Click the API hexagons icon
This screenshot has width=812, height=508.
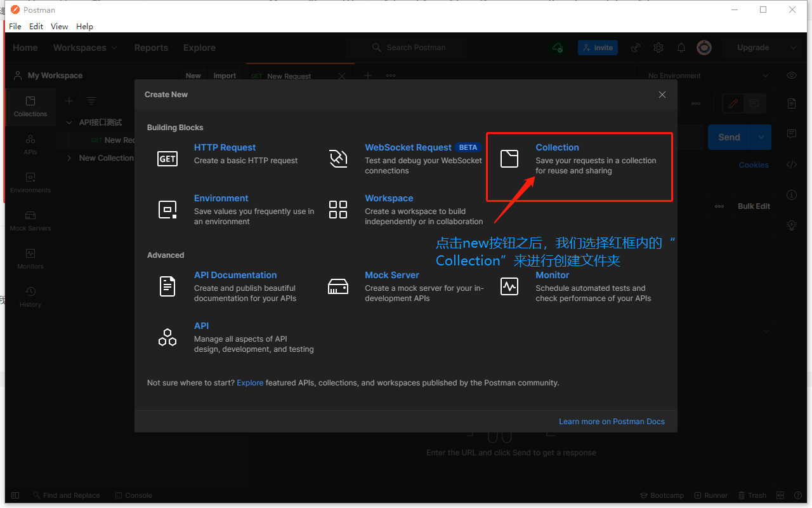[167, 337]
